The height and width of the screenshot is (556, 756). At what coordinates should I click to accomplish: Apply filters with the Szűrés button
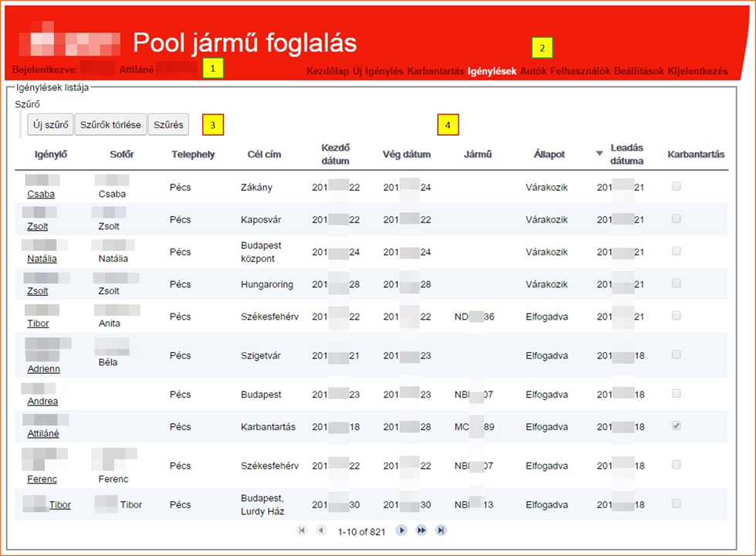168,124
